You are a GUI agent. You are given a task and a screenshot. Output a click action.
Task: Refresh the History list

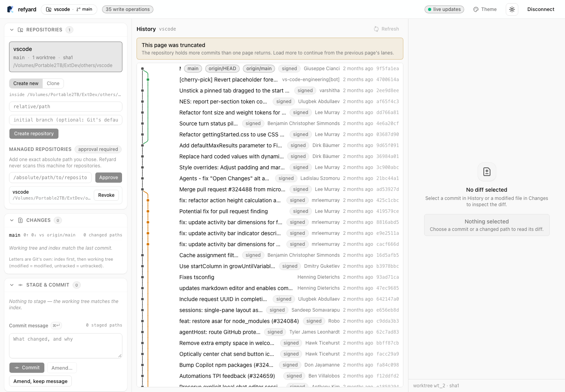click(386, 29)
